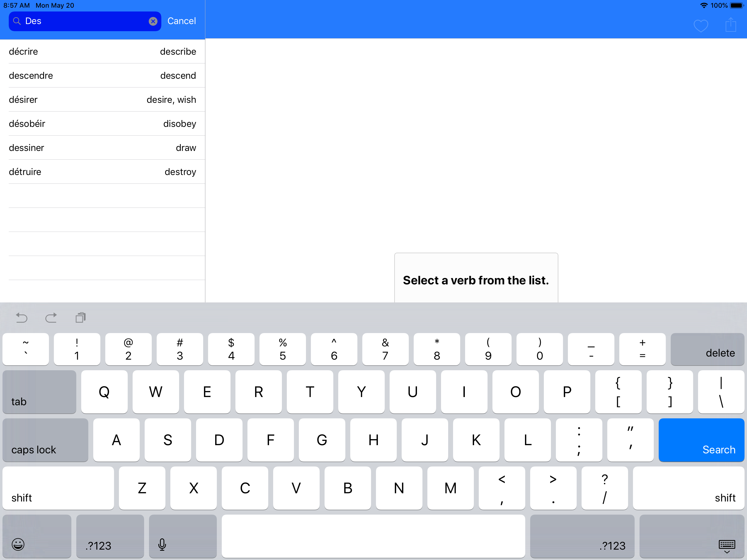Tap the left .?123 key
Image resolution: width=747 pixels, height=560 pixels.
[x=110, y=536]
